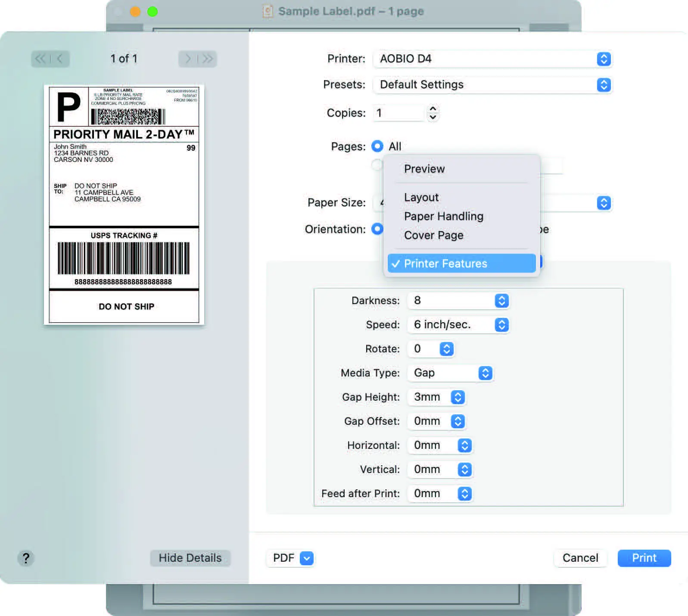Click the "Feed after Print:" label
Screen dimensions: 688x616
361,494
